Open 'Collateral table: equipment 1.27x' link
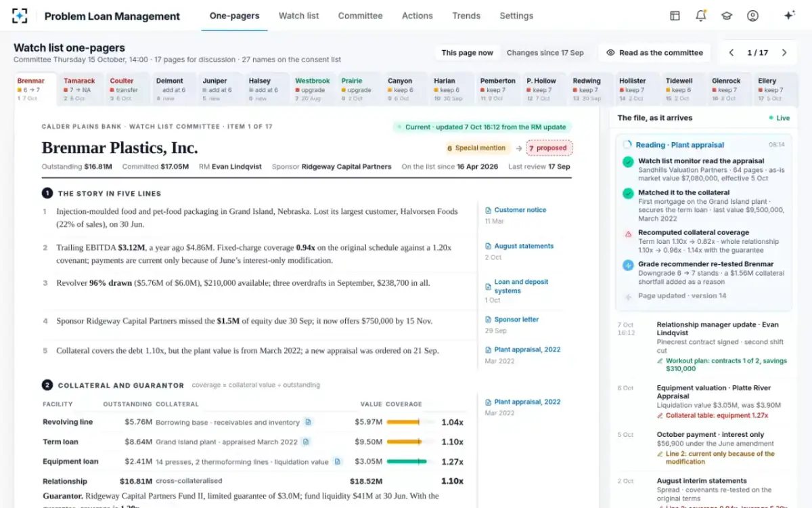 [713, 415]
